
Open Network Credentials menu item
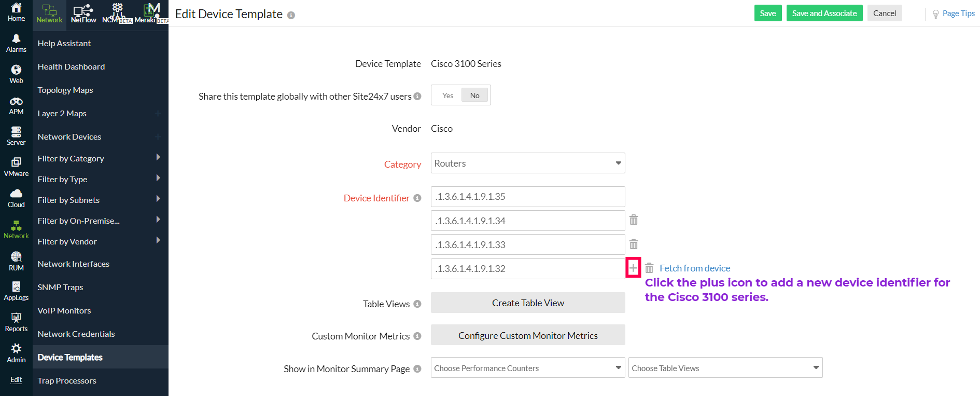tap(76, 334)
